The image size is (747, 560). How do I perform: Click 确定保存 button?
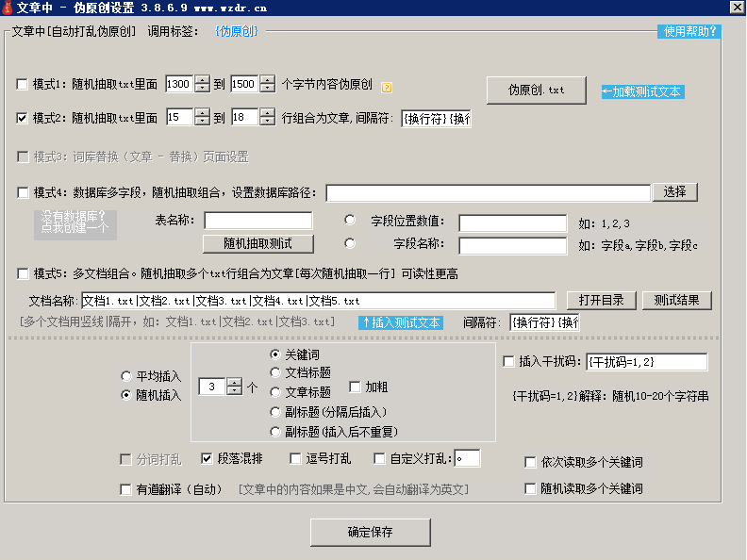[370, 533]
